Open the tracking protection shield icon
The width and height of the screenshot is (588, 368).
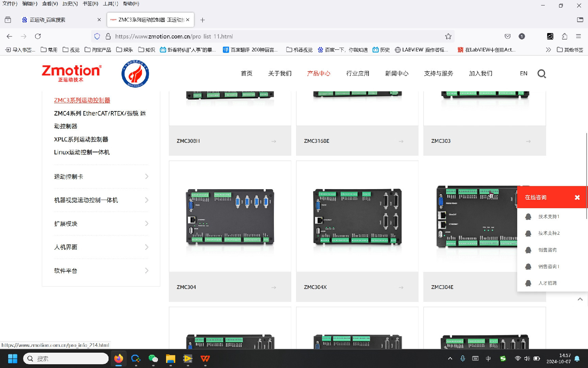tap(97, 36)
